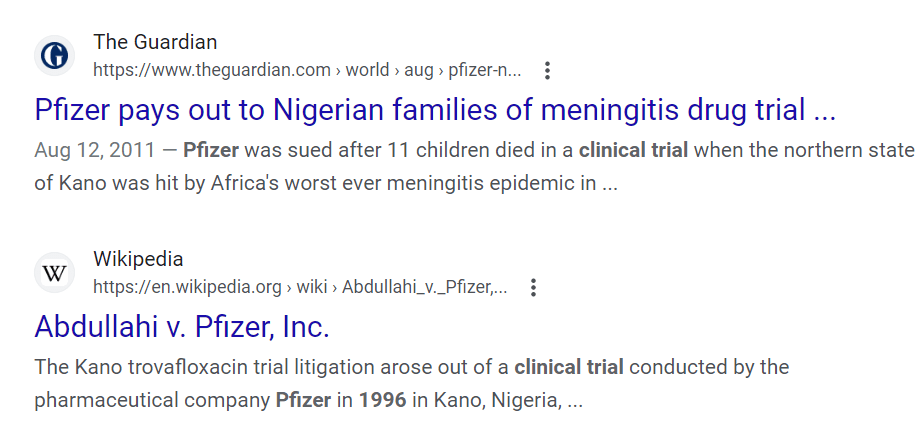Image resolution: width=924 pixels, height=435 pixels.
Task: Open three-dot menu for Wikipedia result
Action: click(x=533, y=288)
